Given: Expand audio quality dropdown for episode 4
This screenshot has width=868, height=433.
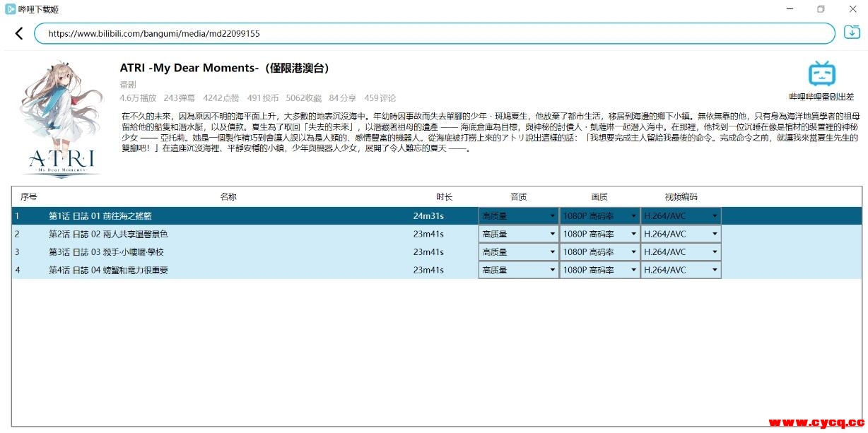Looking at the screenshot, I should (519, 270).
